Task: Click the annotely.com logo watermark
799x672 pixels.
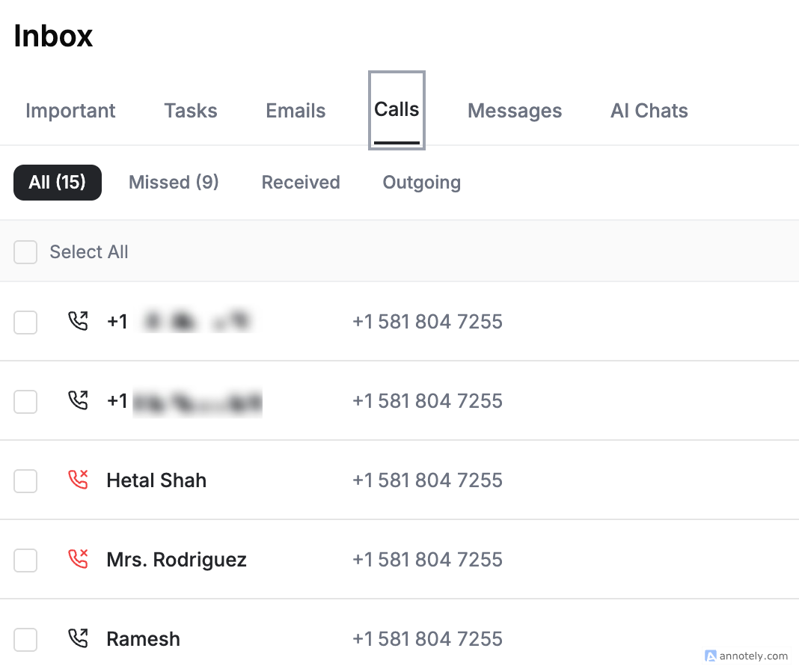Action: pyautogui.click(x=747, y=656)
